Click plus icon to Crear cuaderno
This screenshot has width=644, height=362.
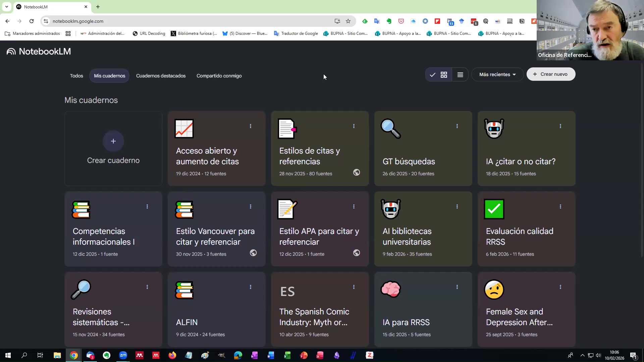(x=113, y=141)
